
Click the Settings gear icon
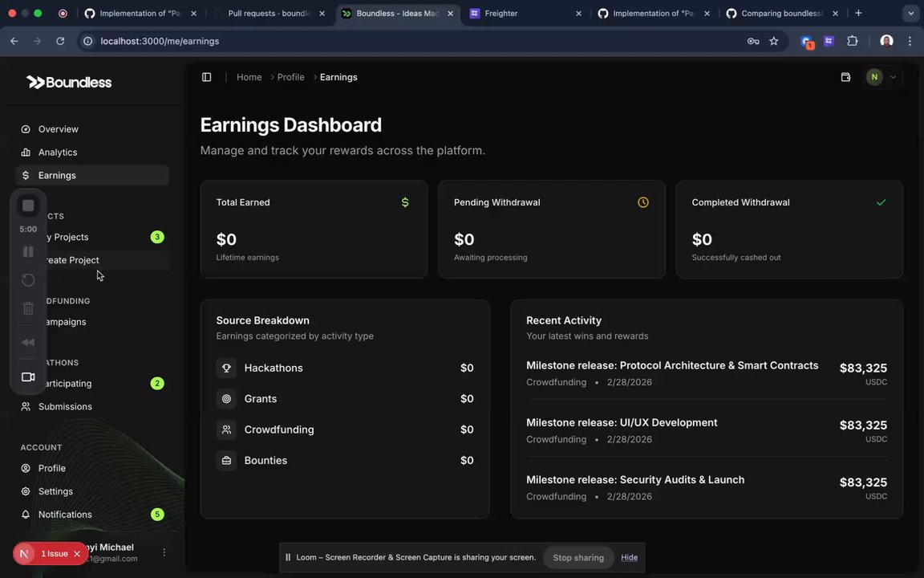point(26,491)
